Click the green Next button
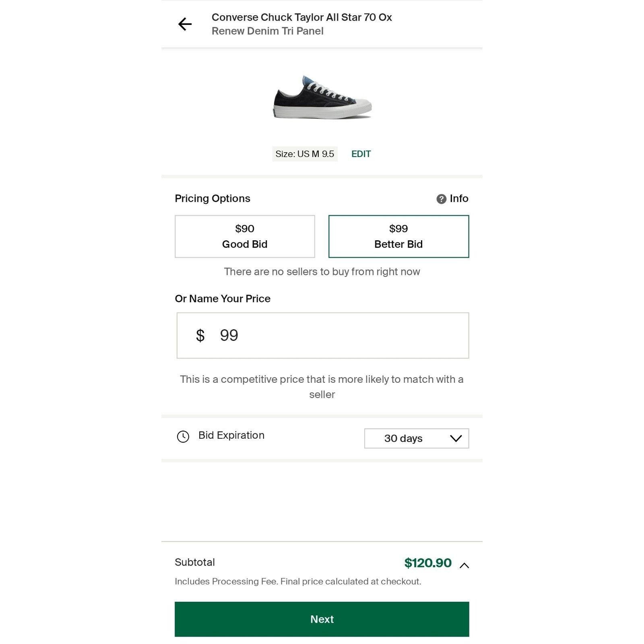This screenshot has height=644, width=644. 322,619
